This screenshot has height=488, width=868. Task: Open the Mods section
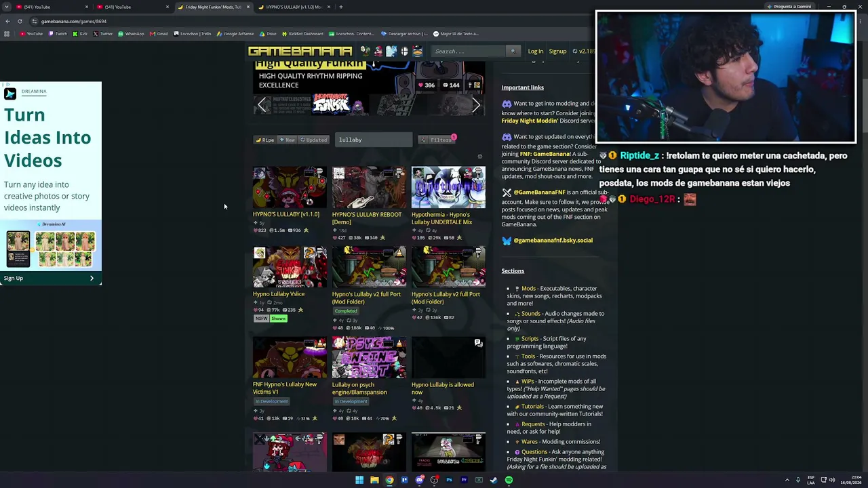click(x=528, y=289)
